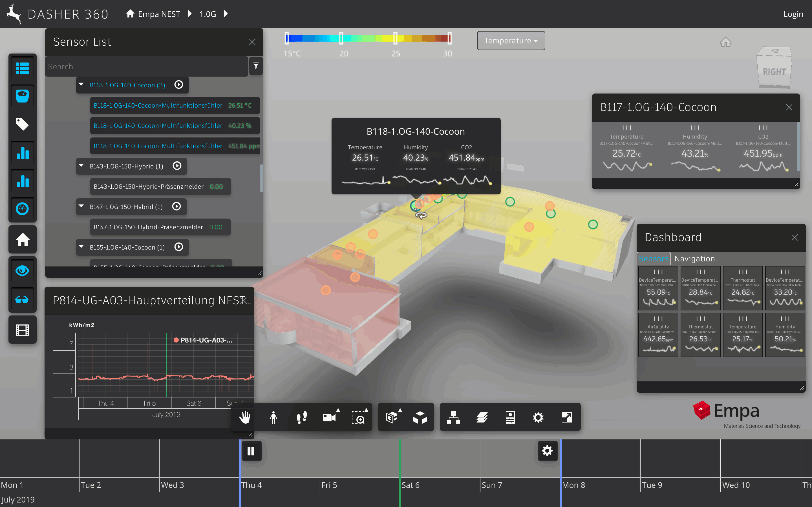Select the pan hand tool
The width and height of the screenshot is (812, 507).
(245, 417)
